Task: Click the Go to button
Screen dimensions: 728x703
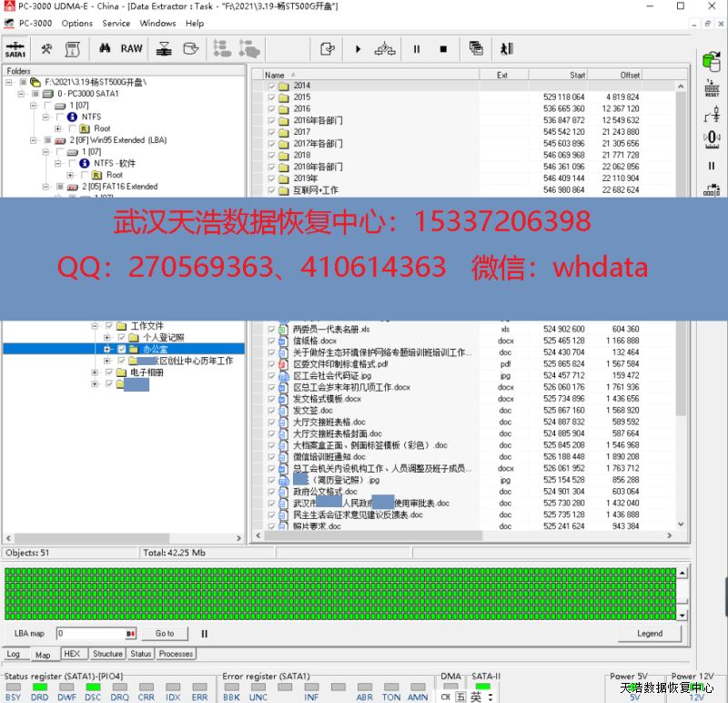Action: point(164,633)
